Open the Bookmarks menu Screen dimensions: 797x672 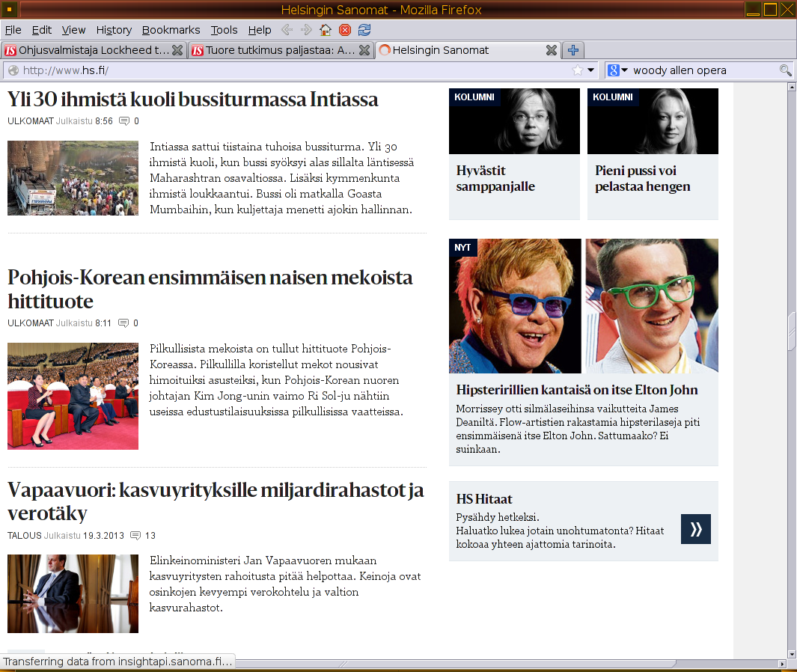pos(171,30)
